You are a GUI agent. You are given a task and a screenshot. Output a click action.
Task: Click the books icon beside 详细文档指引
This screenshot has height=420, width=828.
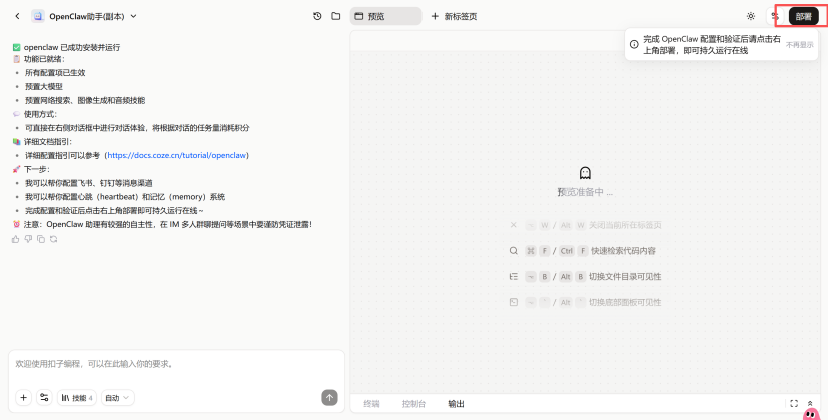pos(16,142)
